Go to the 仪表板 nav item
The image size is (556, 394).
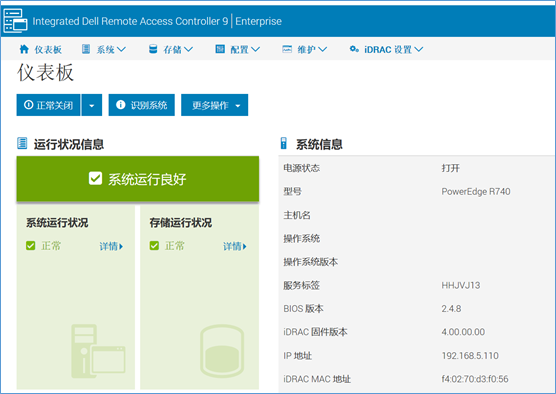coord(41,49)
